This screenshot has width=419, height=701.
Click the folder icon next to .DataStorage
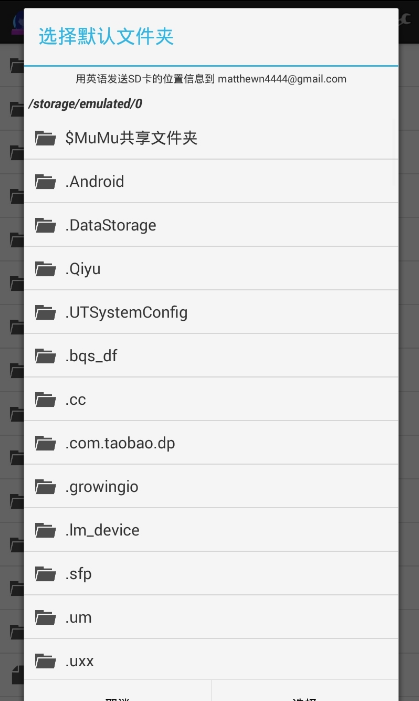45,225
